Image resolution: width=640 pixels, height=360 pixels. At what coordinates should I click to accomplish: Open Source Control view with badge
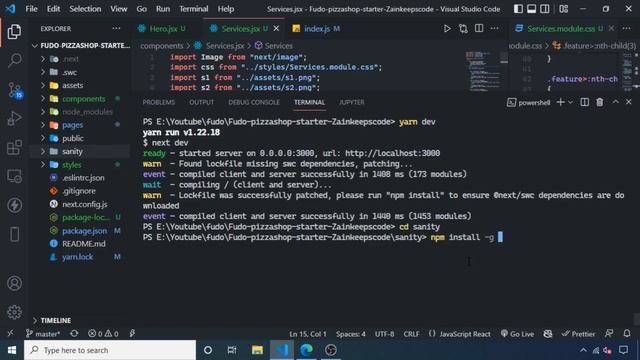tap(15, 90)
